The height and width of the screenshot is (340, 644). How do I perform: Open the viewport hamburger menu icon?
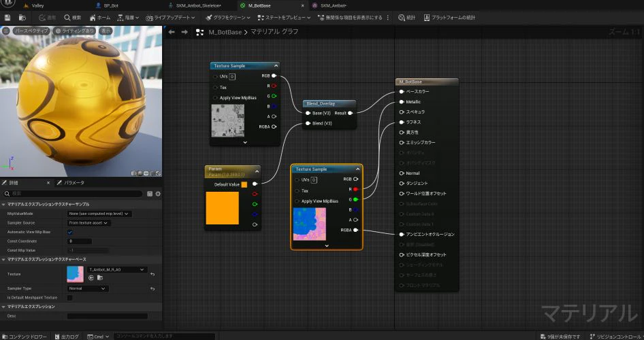click(x=5, y=31)
